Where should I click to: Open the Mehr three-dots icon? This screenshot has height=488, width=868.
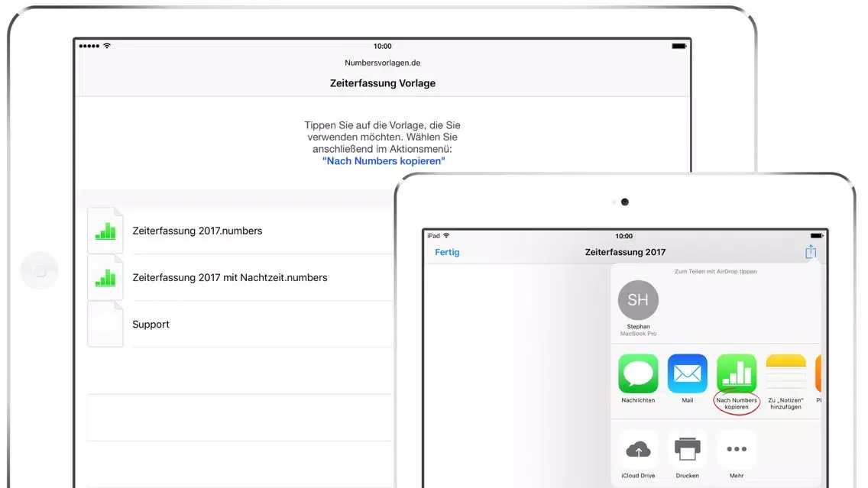[x=737, y=449]
